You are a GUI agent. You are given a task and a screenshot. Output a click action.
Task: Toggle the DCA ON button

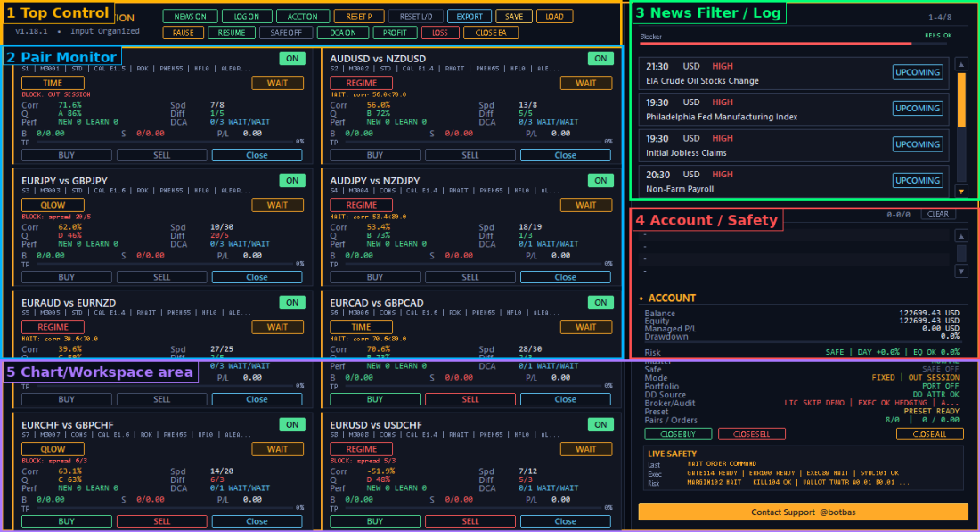point(342,32)
